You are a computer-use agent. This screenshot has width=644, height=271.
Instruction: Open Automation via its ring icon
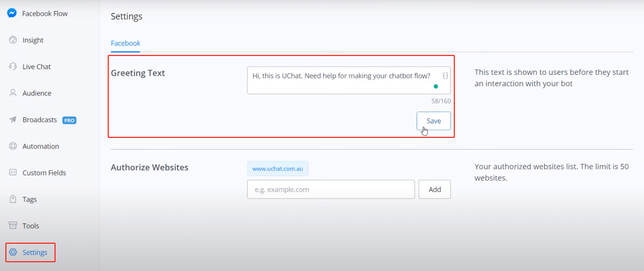13,146
